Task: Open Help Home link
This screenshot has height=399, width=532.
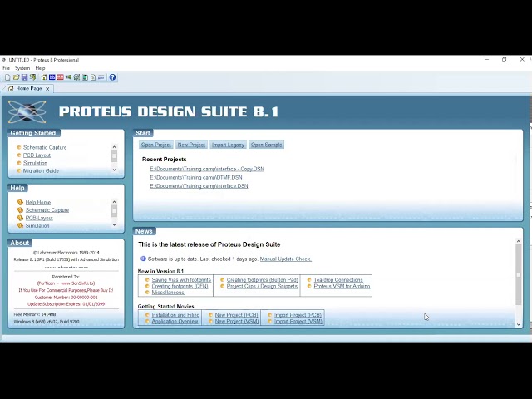Action: [x=38, y=202]
